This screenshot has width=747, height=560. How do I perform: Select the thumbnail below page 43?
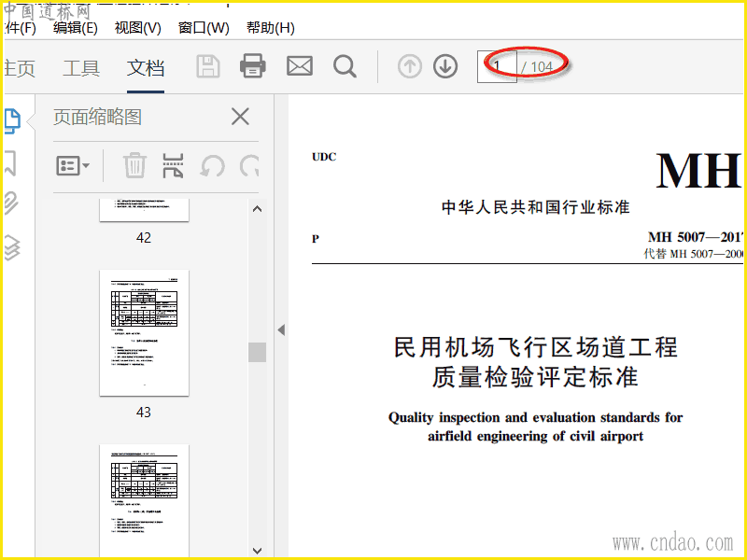(x=144, y=500)
